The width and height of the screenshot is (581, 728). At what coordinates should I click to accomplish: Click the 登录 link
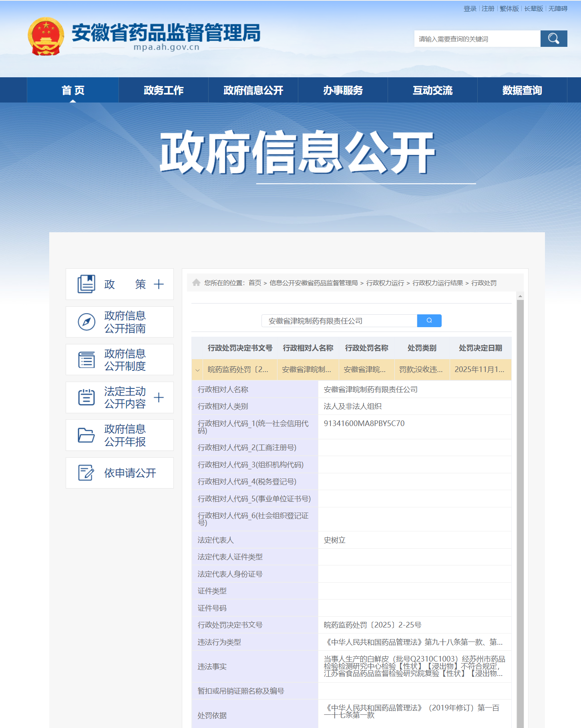click(470, 9)
